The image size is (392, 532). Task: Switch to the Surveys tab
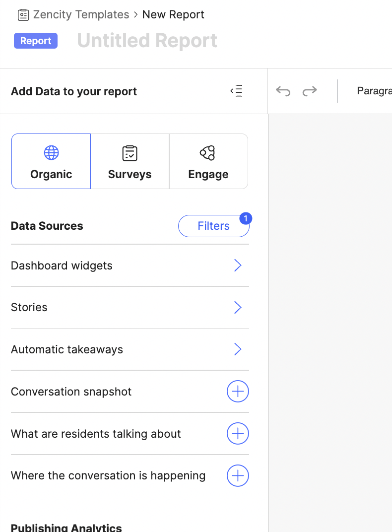tap(130, 161)
